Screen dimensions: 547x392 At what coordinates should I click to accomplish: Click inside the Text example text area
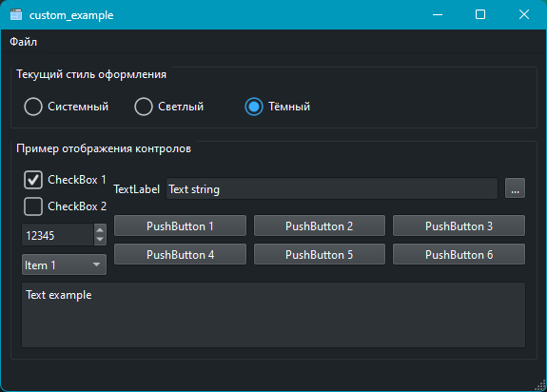click(274, 315)
